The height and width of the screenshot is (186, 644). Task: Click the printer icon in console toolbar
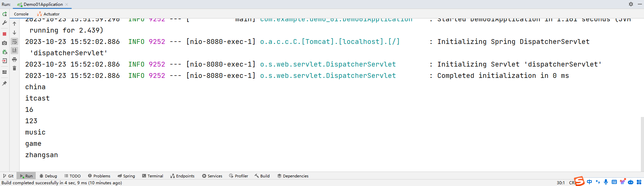(14, 60)
